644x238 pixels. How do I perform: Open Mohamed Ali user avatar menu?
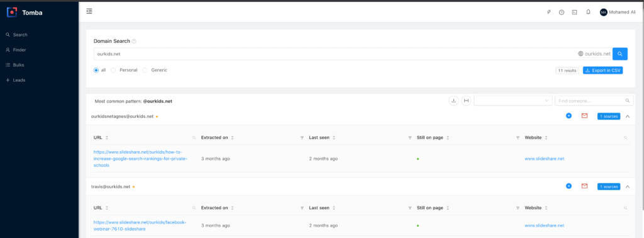click(x=618, y=13)
